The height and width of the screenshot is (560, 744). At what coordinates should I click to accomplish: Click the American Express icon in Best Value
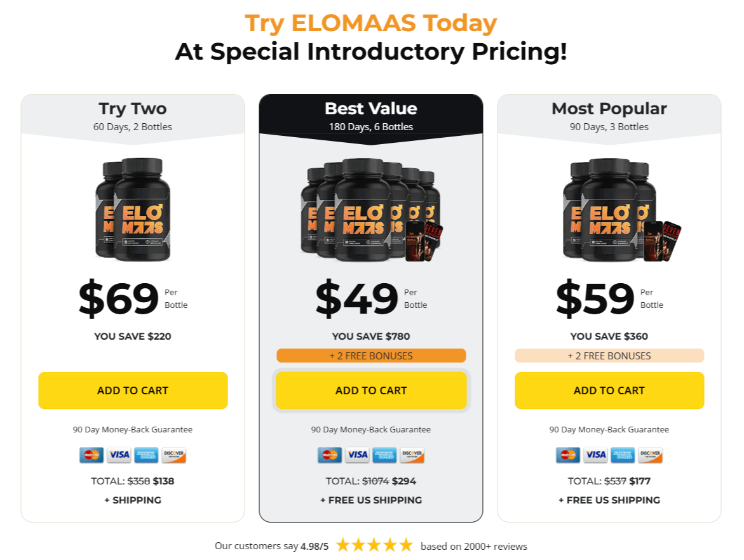pyautogui.click(x=384, y=455)
